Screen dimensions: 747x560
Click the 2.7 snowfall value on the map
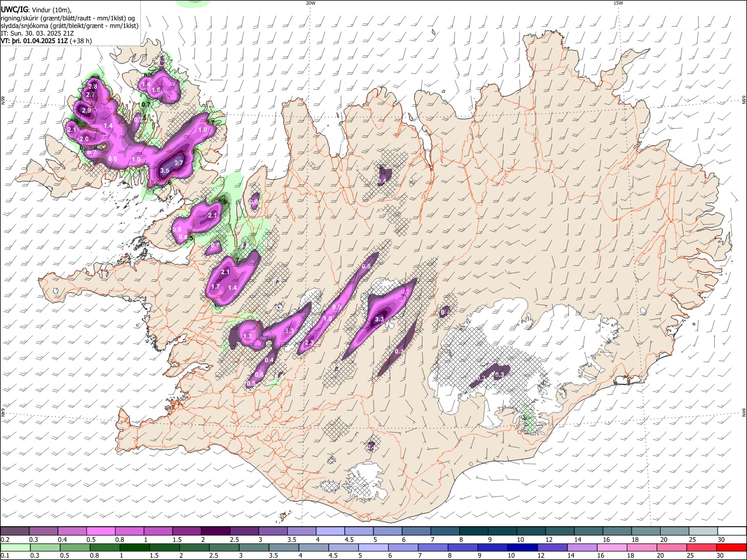(x=90, y=94)
